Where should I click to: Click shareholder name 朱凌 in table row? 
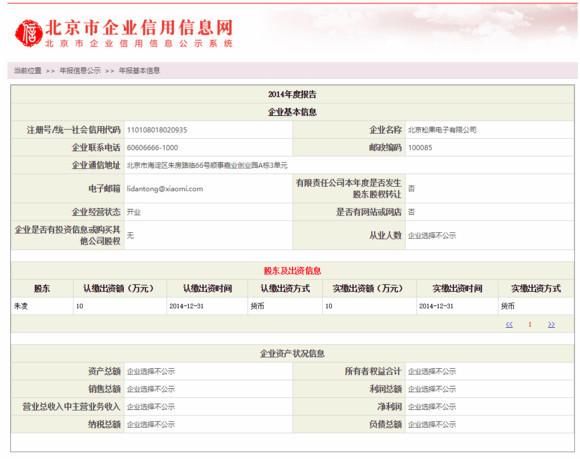coord(21,306)
